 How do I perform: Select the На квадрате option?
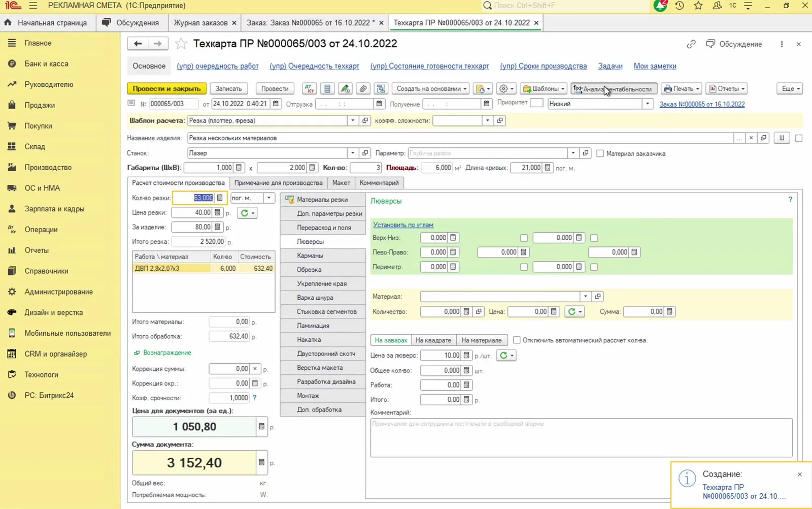pyautogui.click(x=433, y=340)
